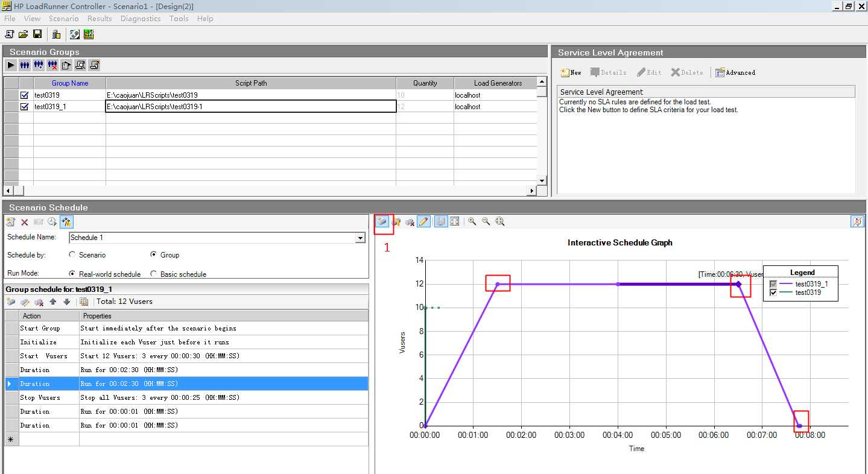868x474 pixels.
Task: Move action down with the down arrow
Action: 66,302
